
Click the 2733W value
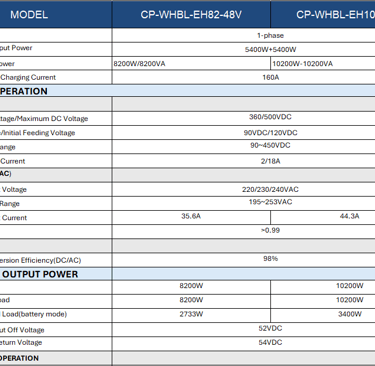pyautogui.click(x=191, y=314)
